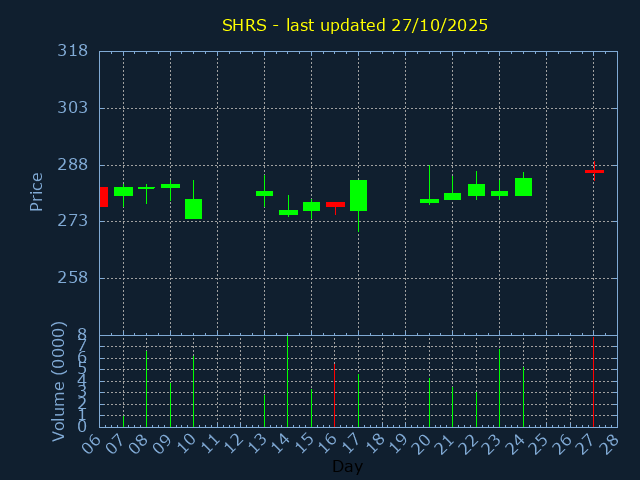Click the green volume bar on day 17
The image size is (640, 480).
click(x=358, y=400)
